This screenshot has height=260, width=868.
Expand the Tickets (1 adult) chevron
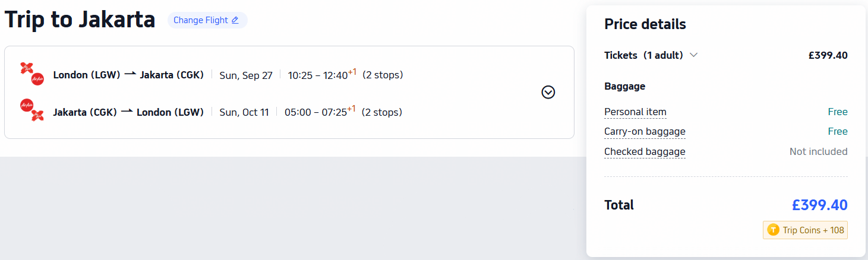[x=693, y=55]
